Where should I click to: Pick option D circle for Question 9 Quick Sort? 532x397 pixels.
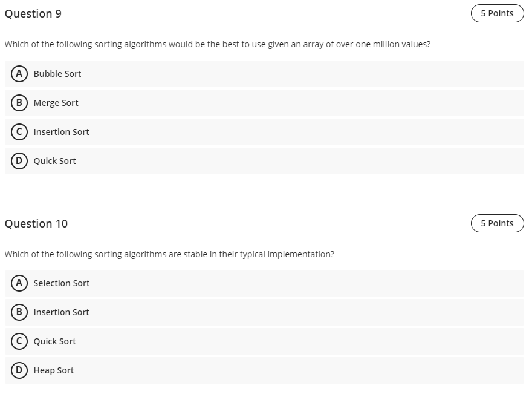click(x=19, y=161)
